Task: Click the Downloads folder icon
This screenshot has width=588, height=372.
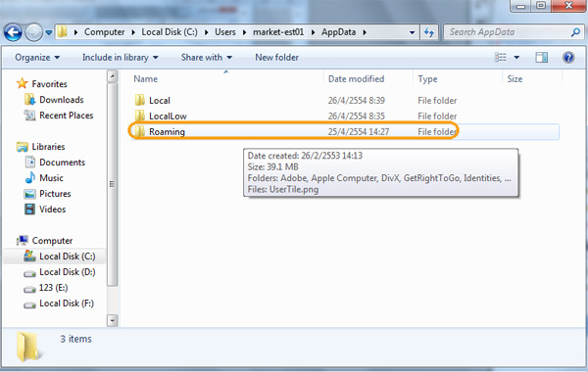Action: 30,100
